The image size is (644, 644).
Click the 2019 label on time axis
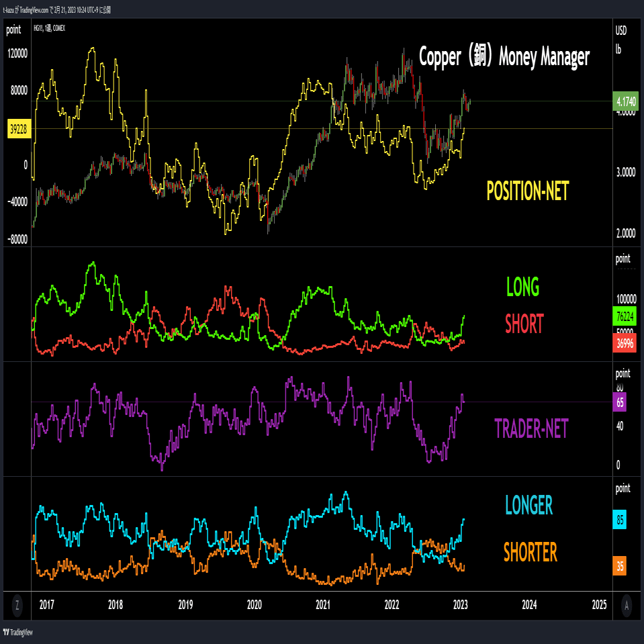(185, 604)
